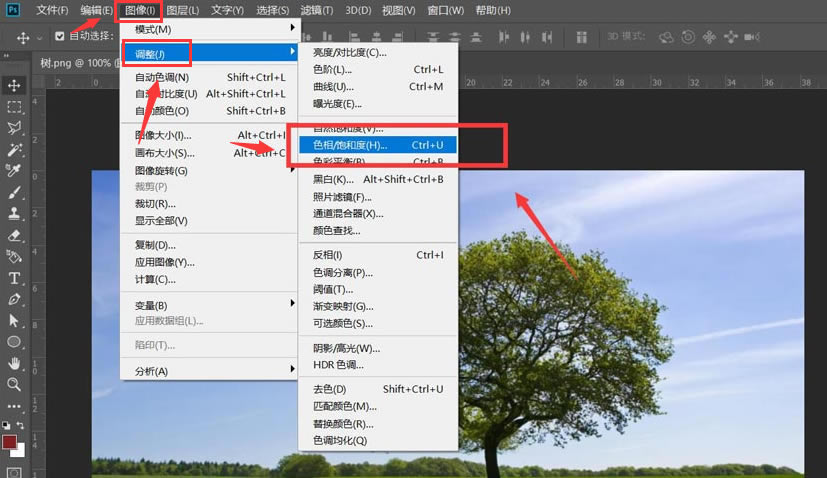Choose 色相/饱和度(H)... menu entry

point(378,145)
